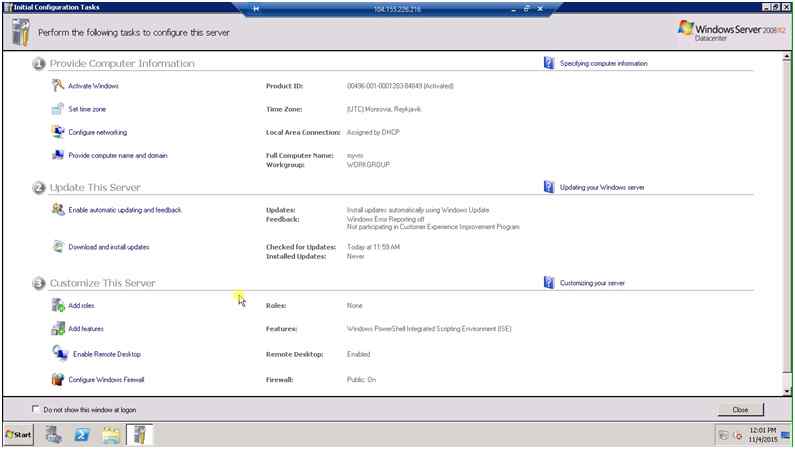795x449 pixels.
Task: Click the Add roles icon
Action: [x=58, y=305]
